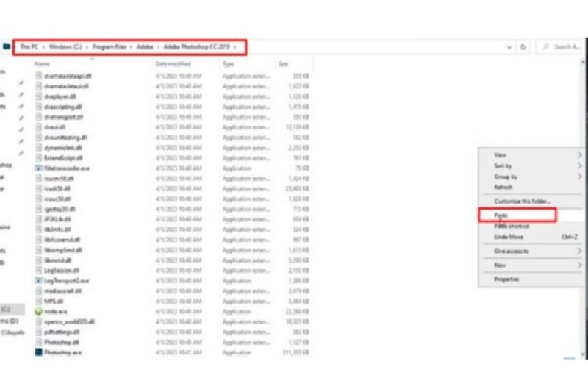Expand the chevron after This PC breadcrumb
The height and width of the screenshot is (392, 588).
click(43, 47)
